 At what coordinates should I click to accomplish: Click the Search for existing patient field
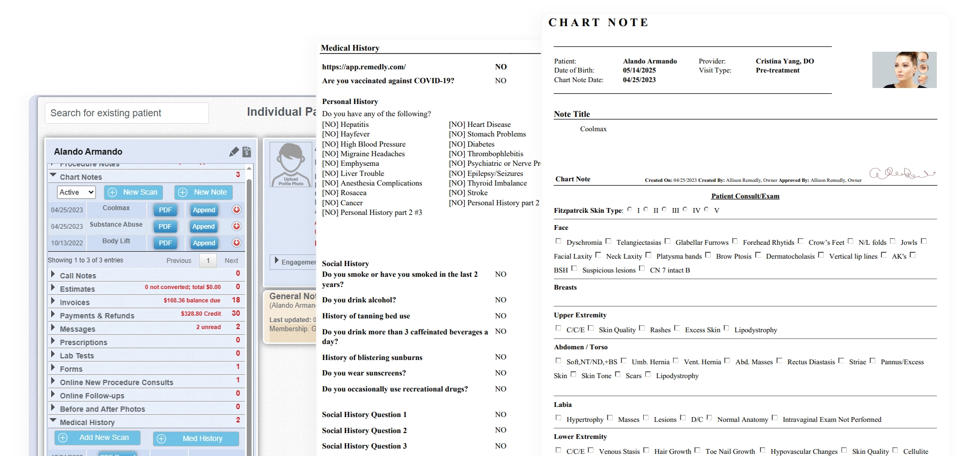(x=126, y=113)
